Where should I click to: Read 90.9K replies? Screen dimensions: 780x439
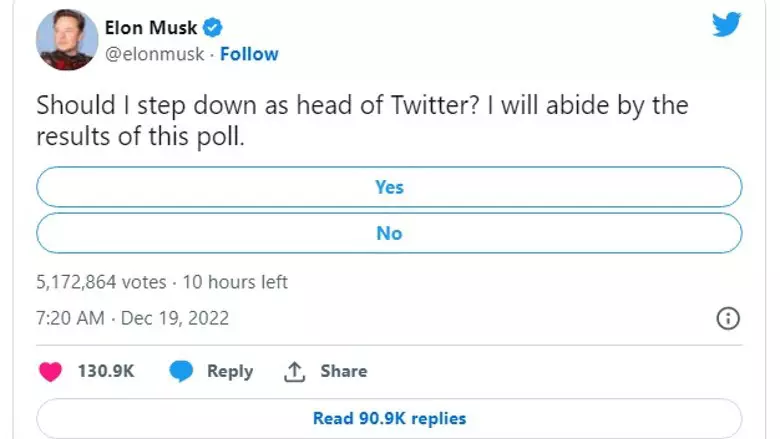click(x=389, y=418)
